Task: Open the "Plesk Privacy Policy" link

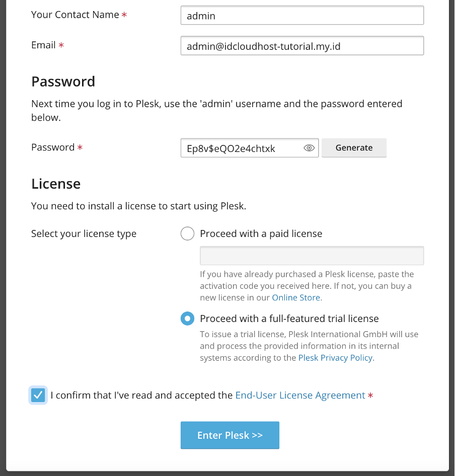Action: [x=335, y=357]
